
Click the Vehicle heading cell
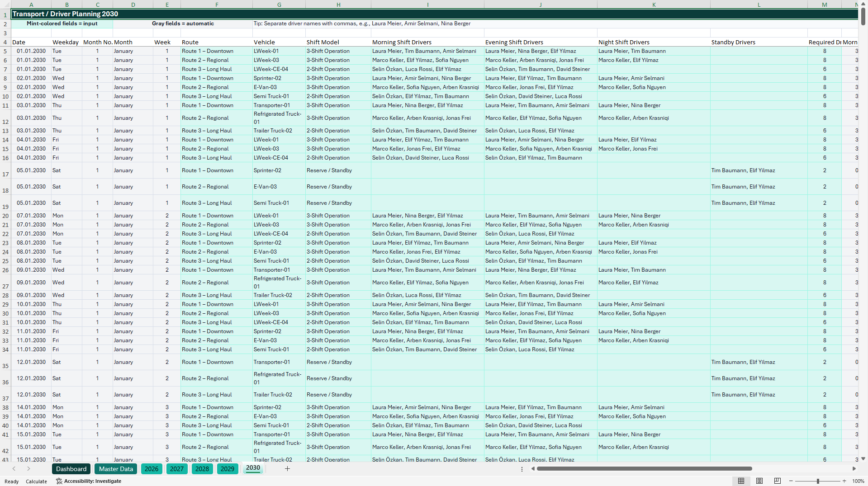tap(279, 42)
